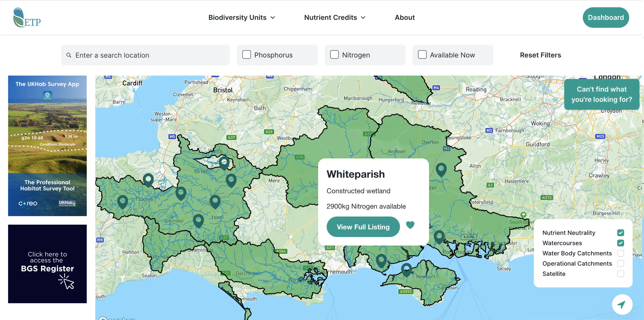This screenshot has height=320, width=644.
Task: Open the About page from navigation
Action: click(404, 18)
